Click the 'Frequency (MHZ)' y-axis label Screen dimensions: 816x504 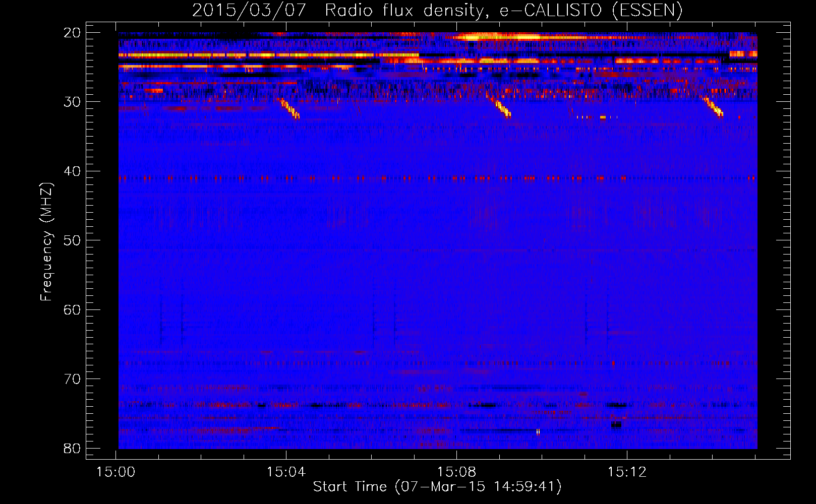(46, 242)
